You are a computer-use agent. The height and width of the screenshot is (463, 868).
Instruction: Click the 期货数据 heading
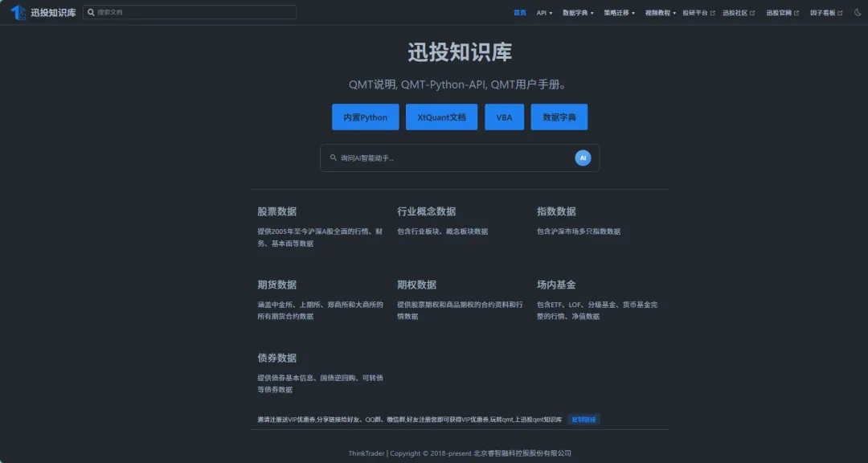click(x=276, y=285)
